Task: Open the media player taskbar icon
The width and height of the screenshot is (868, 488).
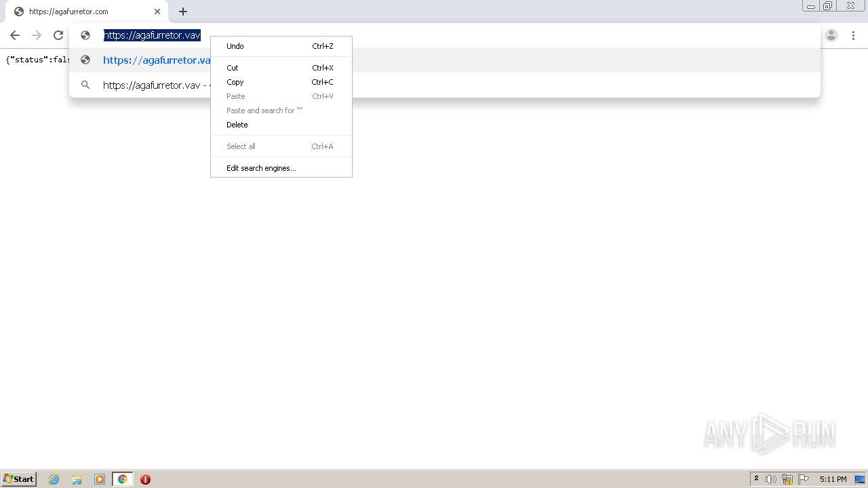Action: click(100, 479)
